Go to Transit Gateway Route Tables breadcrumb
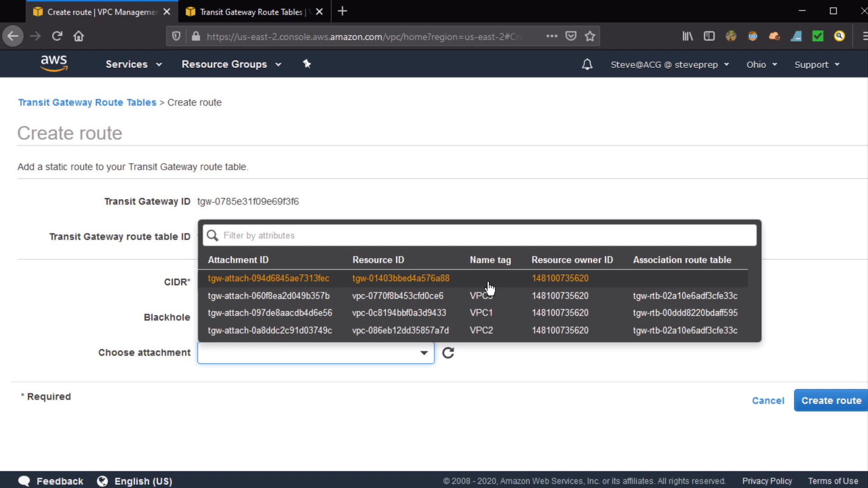This screenshot has width=868, height=488. (87, 103)
